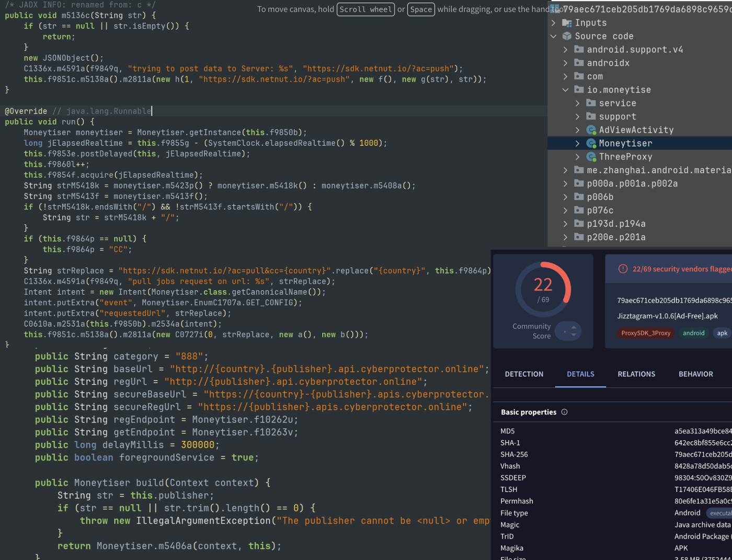Collapse the io.moneytise package

coord(566,89)
